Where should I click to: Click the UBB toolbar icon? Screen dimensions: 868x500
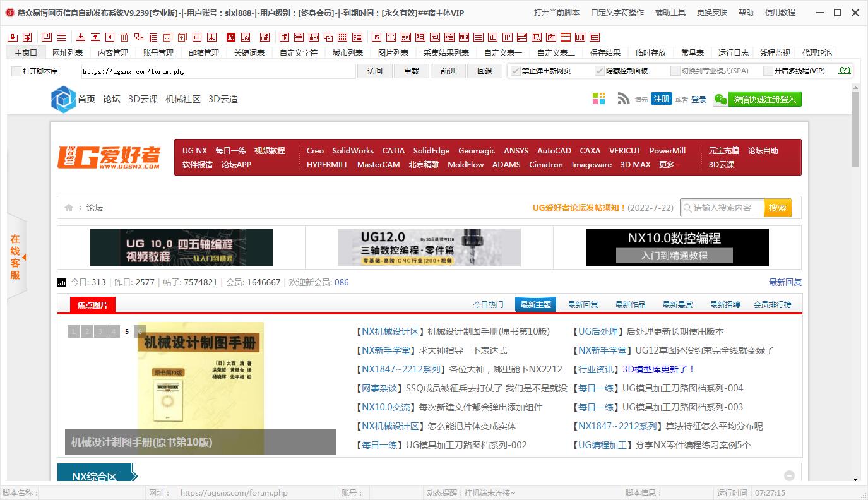pyautogui.click(x=580, y=37)
